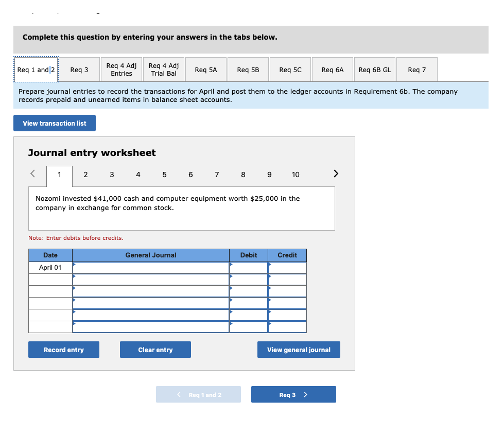Select journal entry 6

190,175
